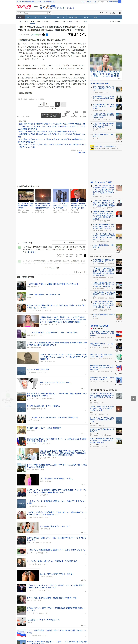The image size is (138, 644).
Task: Open the メラニア夫人 article link
Action: pos(56,550)
